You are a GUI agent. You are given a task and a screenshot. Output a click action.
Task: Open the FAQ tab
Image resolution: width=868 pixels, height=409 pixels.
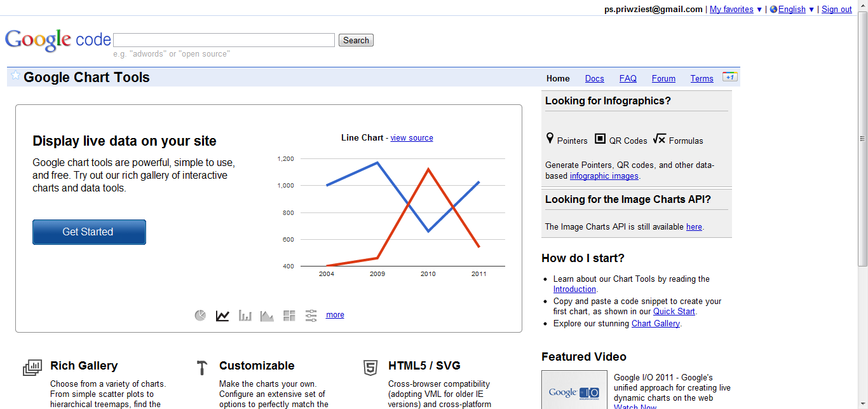(628, 78)
